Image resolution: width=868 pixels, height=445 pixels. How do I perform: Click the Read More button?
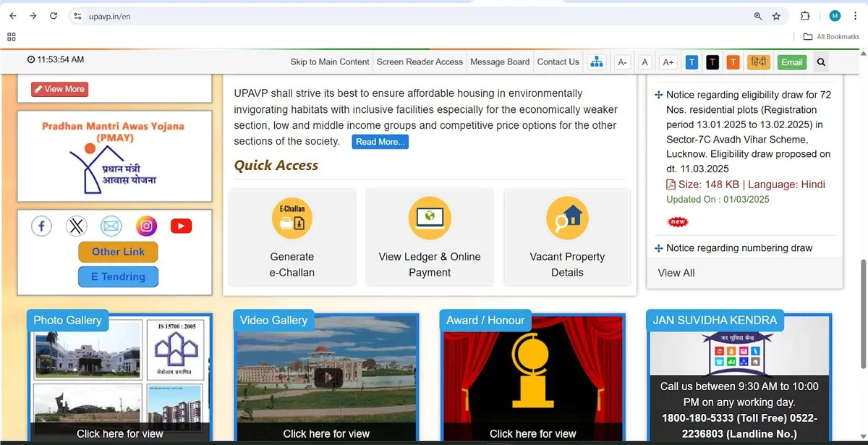[x=380, y=142]
